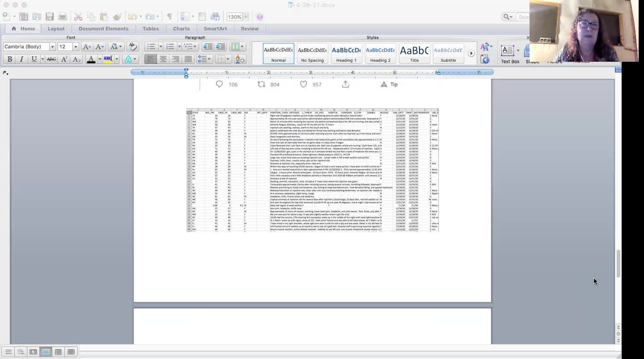Switch to the Charts tab
Screen dimensions: 644x359
click(181, 29)
